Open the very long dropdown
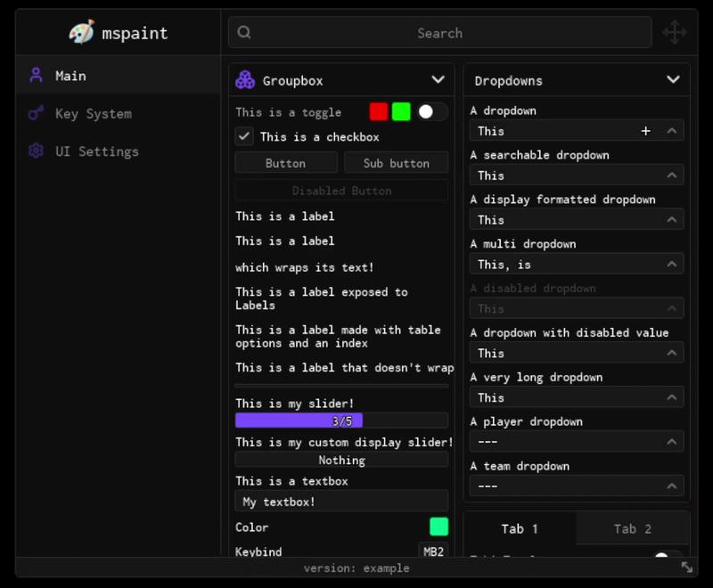 [x=577, y=397]
